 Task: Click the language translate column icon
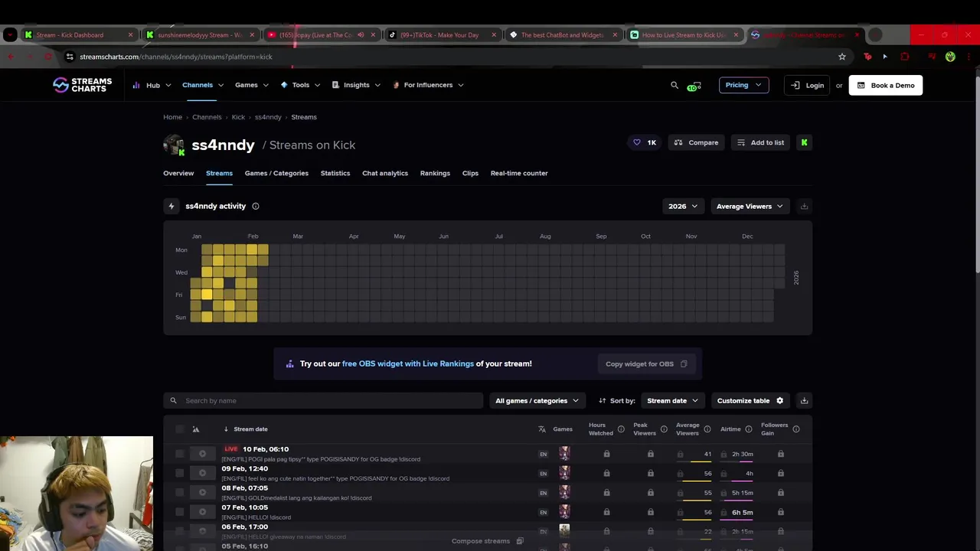tap(542, 429)
